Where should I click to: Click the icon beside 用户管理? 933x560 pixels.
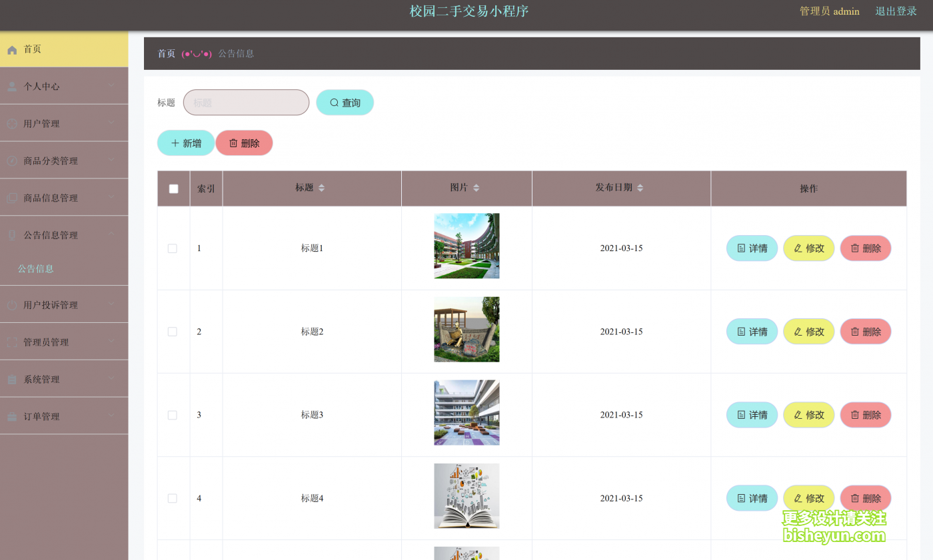tap(12, 124)
